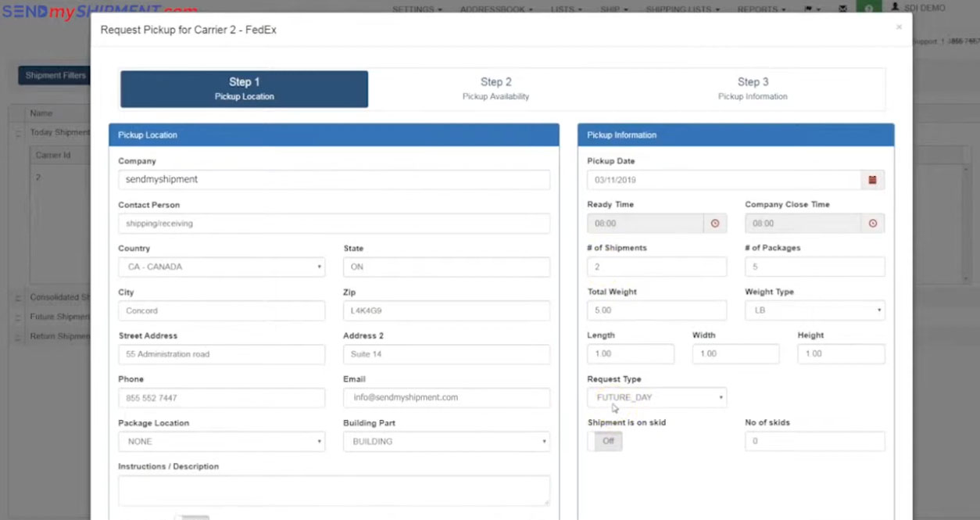980x520 pixels.
Task: Click the Company name input field
Action: point(334,180)
